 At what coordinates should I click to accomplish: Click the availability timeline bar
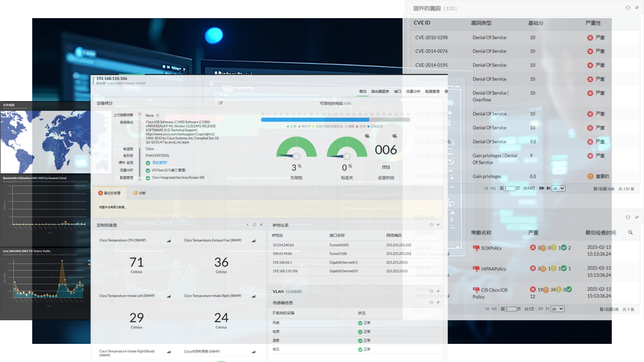coord(335,120)
